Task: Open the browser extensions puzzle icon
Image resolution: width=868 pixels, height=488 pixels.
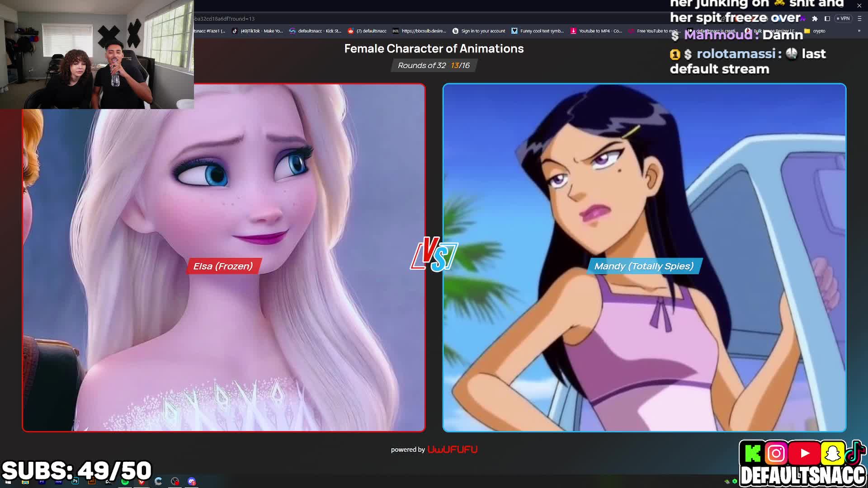Action: 815,19
